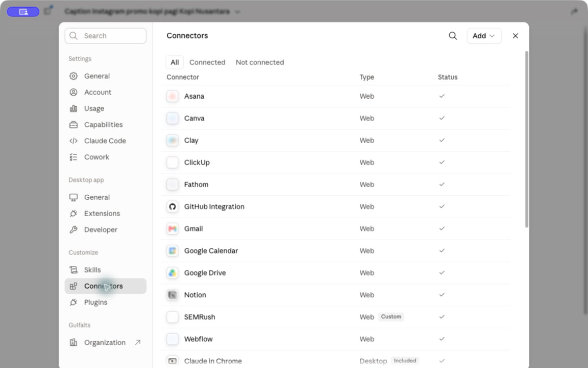Click the Canva connector name
Image resolution: width=588 pixels, height=368 pixels.
(x=194, y=118)
